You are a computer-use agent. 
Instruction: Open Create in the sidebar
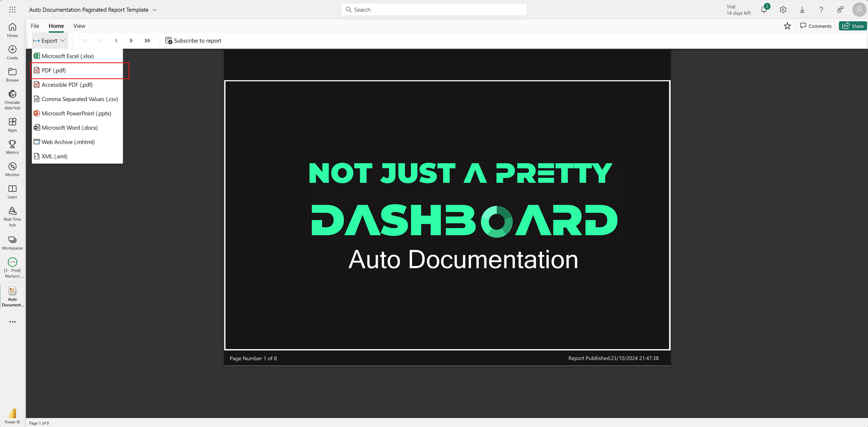12,53
